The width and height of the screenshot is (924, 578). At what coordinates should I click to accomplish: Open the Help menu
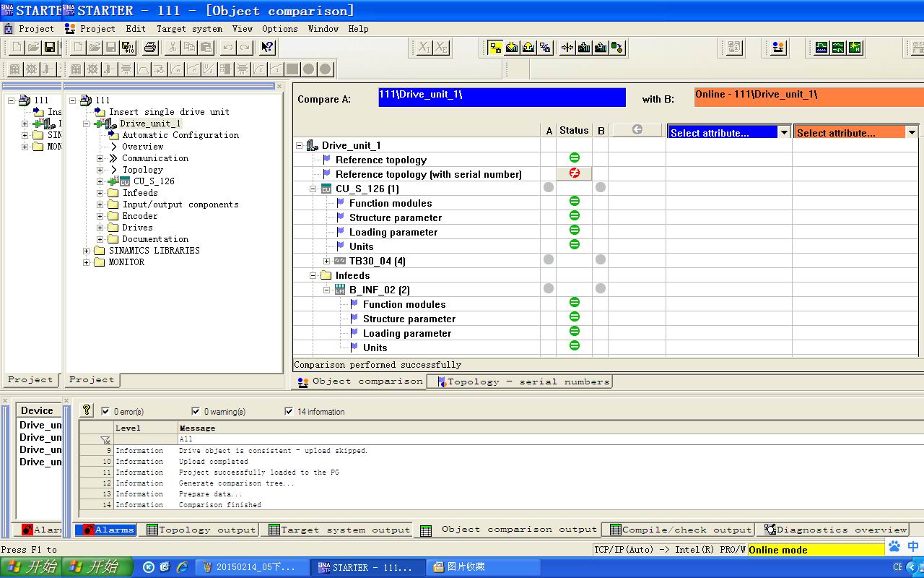point(358,29)
